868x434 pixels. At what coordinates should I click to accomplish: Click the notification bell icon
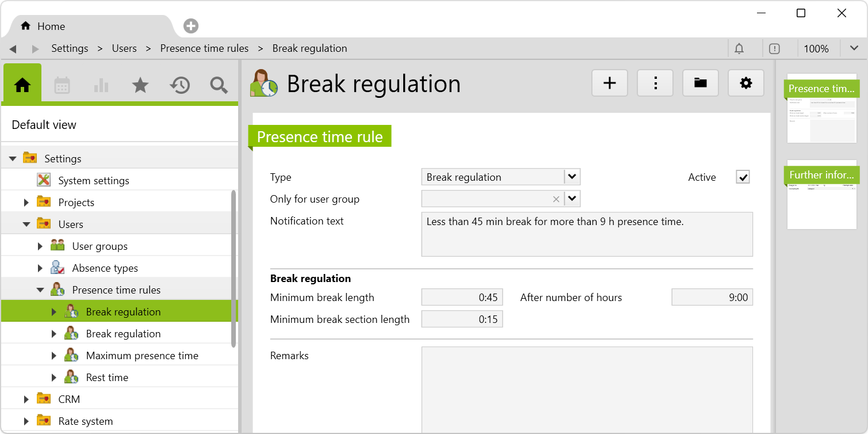click(739, 49)
